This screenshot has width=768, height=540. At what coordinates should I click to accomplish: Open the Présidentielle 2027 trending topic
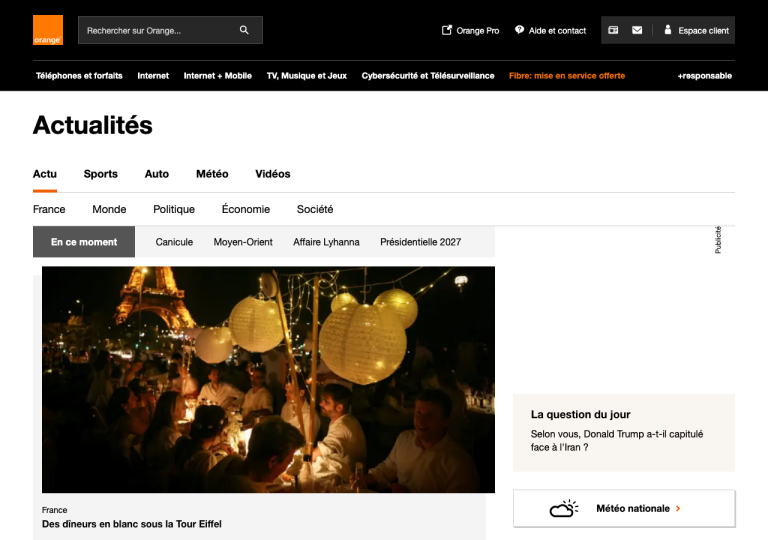pyautogui.click(x=420, y=242)
